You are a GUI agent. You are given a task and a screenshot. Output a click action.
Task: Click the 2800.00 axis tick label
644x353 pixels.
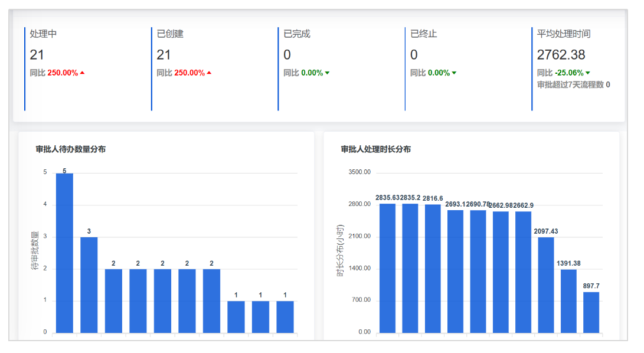(360, 204)
